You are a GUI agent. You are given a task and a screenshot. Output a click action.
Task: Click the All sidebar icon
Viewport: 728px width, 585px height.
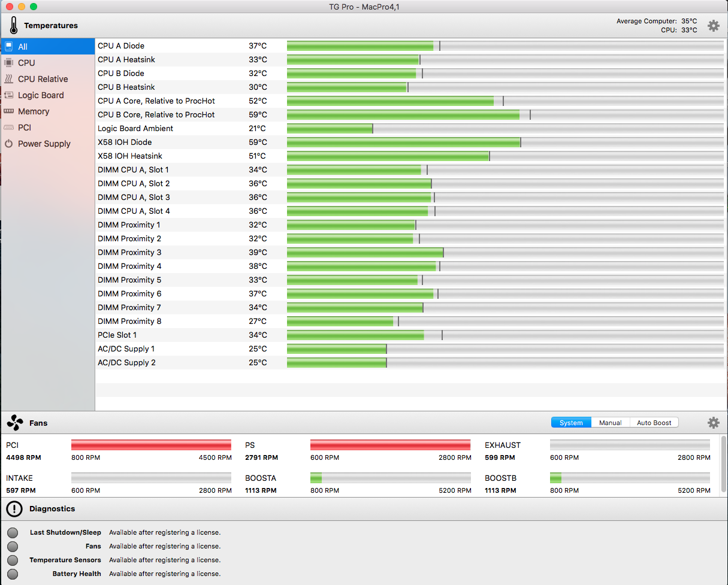(x=9, y=46)
